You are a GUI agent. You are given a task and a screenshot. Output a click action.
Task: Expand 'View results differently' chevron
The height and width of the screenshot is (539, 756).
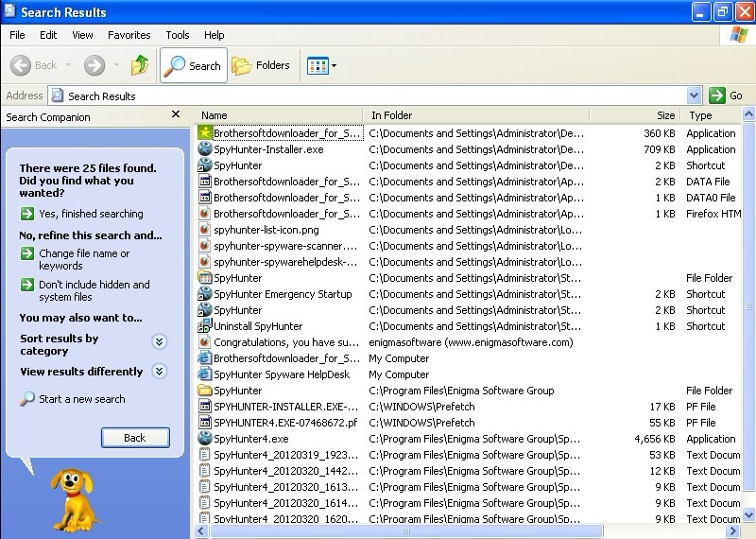[x=160, y=371]
